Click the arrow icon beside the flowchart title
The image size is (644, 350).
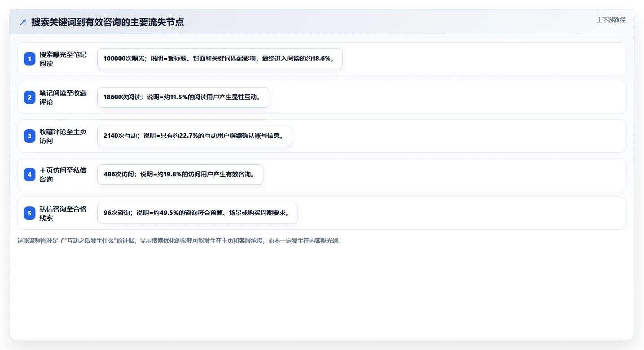point(23,22)
